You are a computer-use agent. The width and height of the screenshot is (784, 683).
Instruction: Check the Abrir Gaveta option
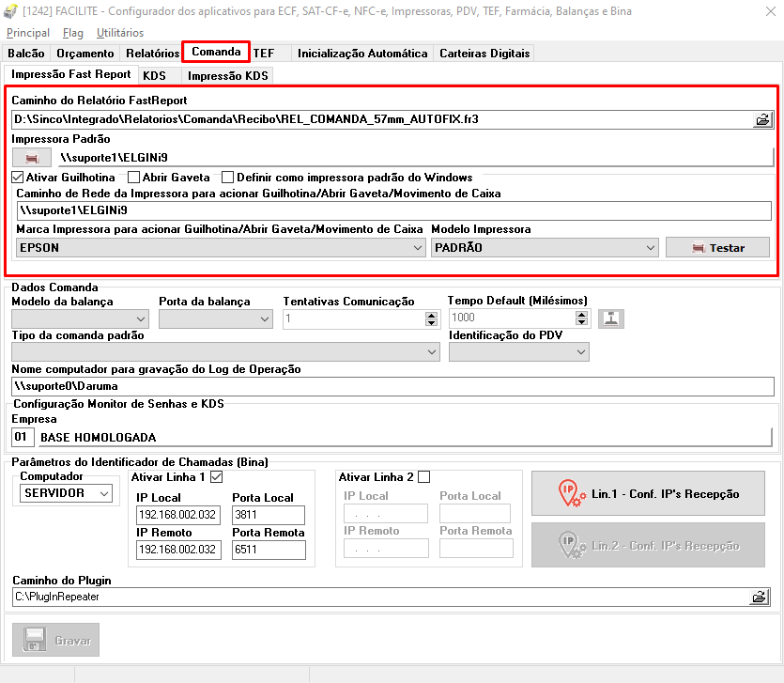tap(133, 178)
